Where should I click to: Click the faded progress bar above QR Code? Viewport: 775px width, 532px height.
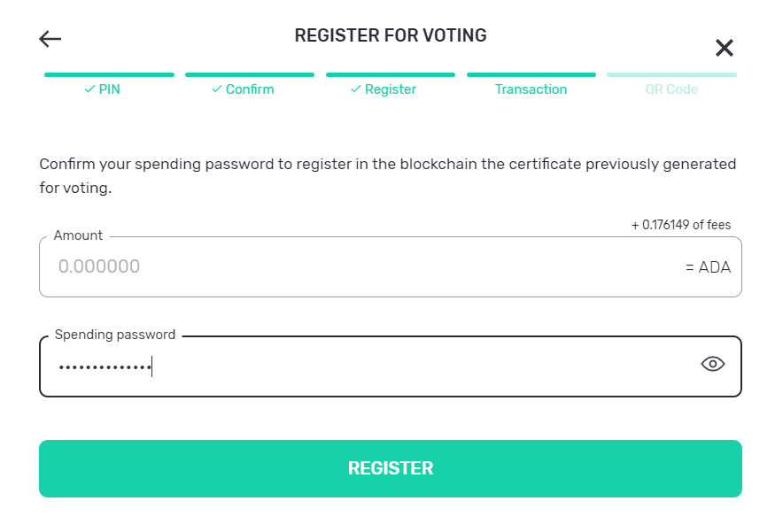pyautogui.click(x=671, y=75)
